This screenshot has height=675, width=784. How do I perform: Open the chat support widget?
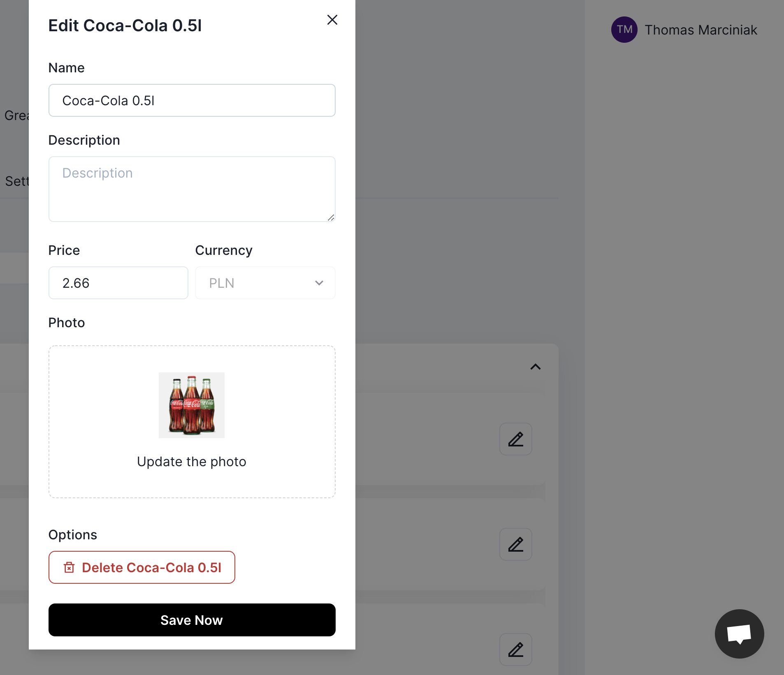(x=739, y=633)
